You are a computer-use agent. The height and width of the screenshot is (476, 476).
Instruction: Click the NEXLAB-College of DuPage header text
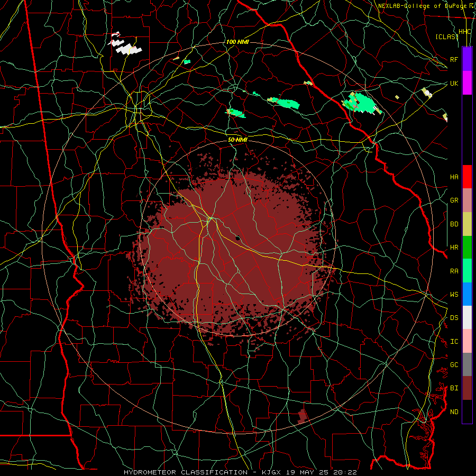[422, 6]
